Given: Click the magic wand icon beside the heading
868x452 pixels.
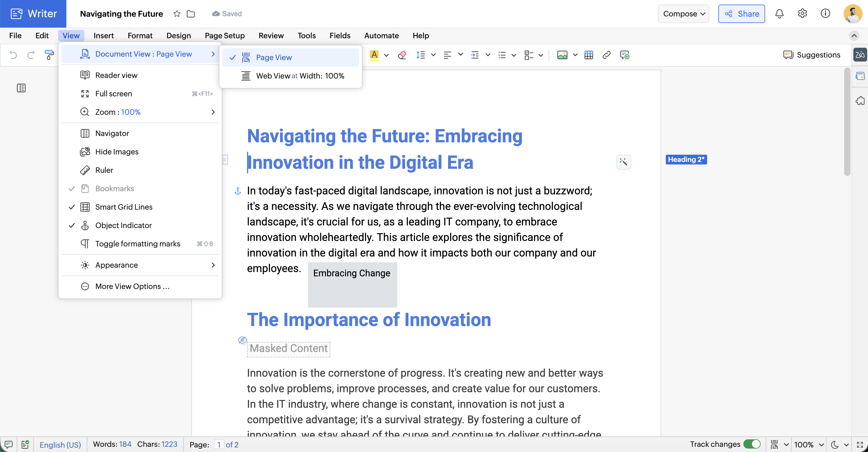Looking at the screenshot, I should click(623, 162).
